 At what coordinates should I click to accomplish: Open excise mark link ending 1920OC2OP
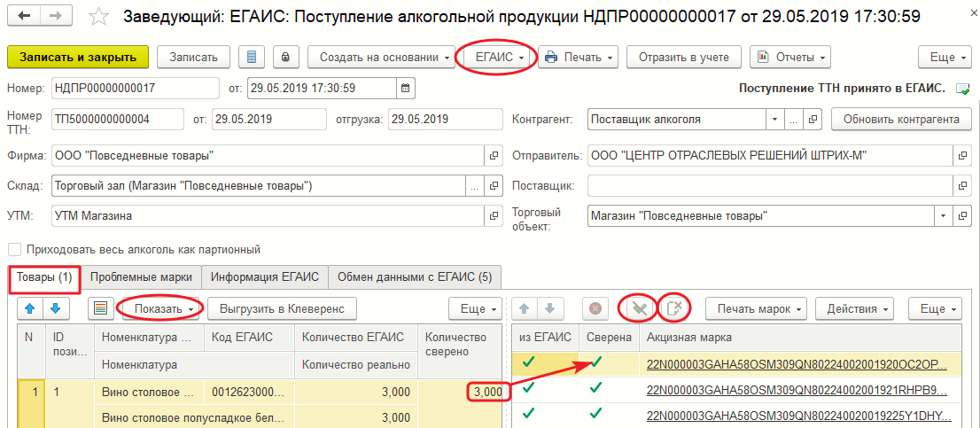[796, 365]
